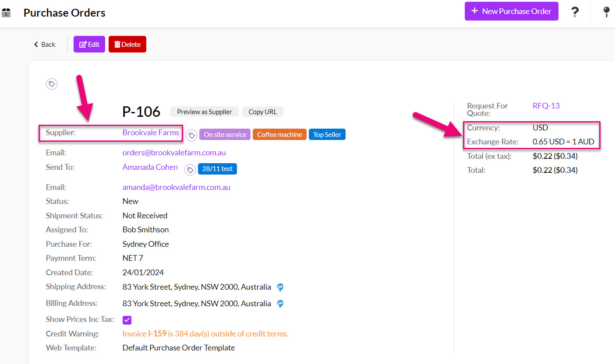
Task: Edit this purchase order
Action: (89, 44)
